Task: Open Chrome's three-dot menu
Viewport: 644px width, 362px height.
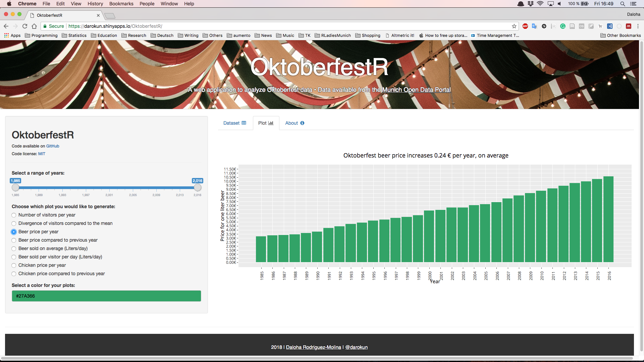Action: pyautogui.click(x=638, y=26)
